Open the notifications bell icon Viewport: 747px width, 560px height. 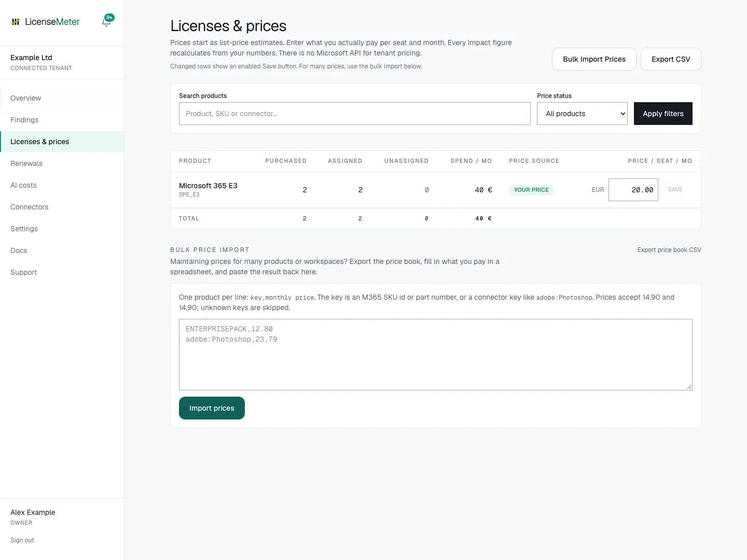coord(107,21)
